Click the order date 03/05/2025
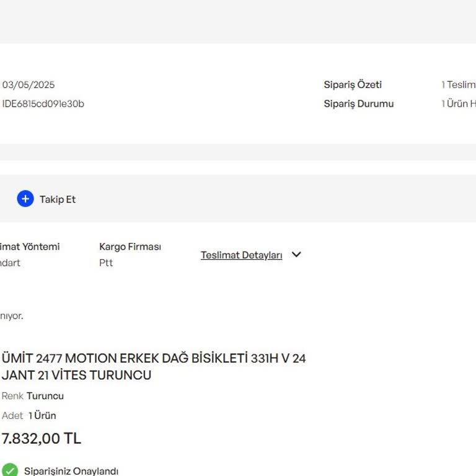Viewport: 476px width, 476px height. (x=29, y=85)
